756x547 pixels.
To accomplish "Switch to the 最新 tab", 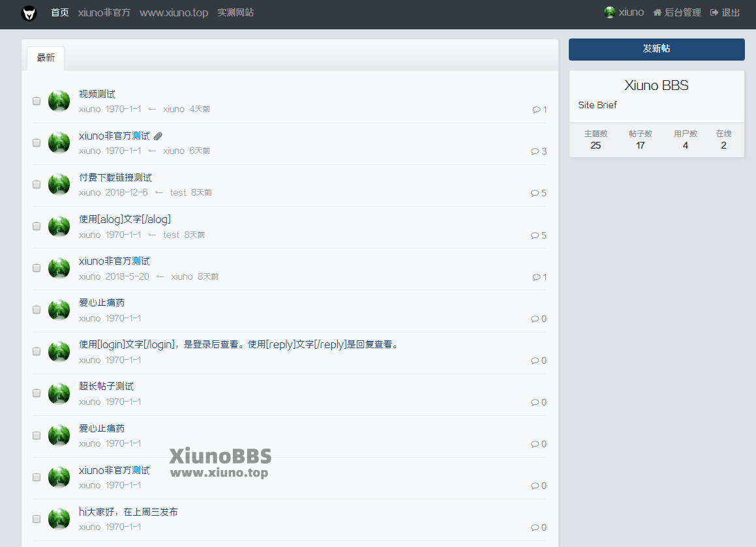I will coord(46,58).
